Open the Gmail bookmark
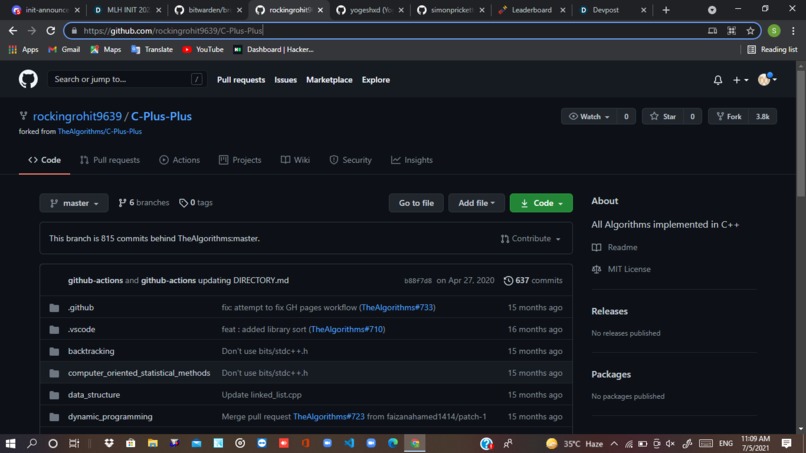The image size is (806, 453). pos(64,49)
